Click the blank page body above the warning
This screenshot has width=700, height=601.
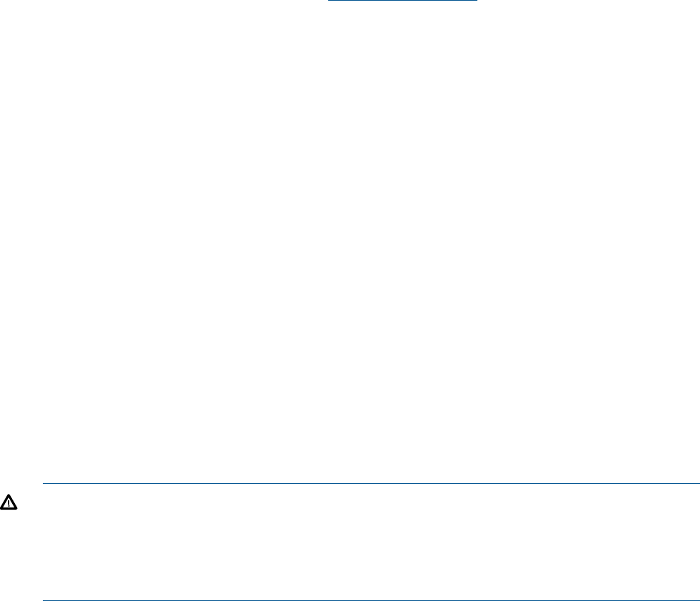(x=350, y=241)
